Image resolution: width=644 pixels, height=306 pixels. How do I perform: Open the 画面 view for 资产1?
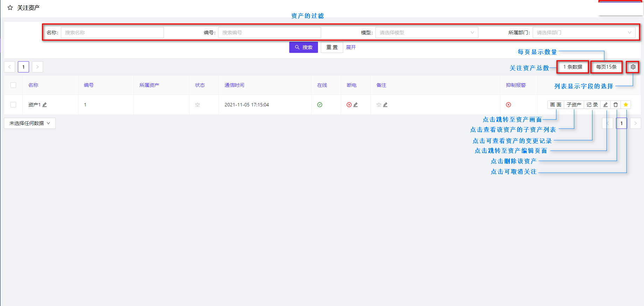(x=556, y=105)
